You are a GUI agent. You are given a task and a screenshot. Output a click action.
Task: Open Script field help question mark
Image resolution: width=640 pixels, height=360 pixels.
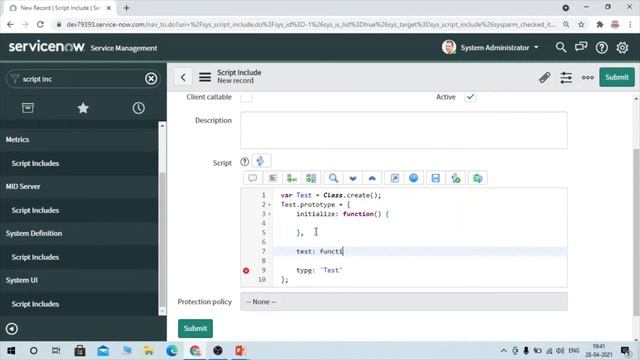point(244,162)
